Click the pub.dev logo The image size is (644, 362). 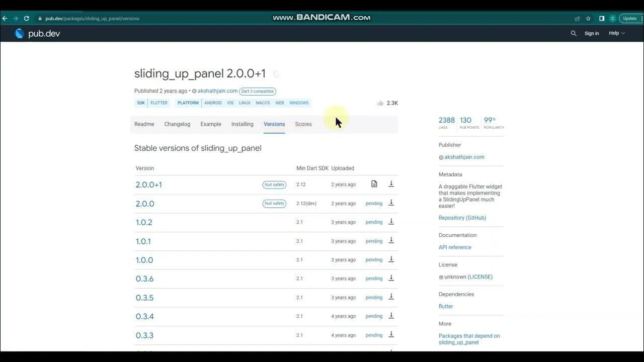tap(37, 33)
